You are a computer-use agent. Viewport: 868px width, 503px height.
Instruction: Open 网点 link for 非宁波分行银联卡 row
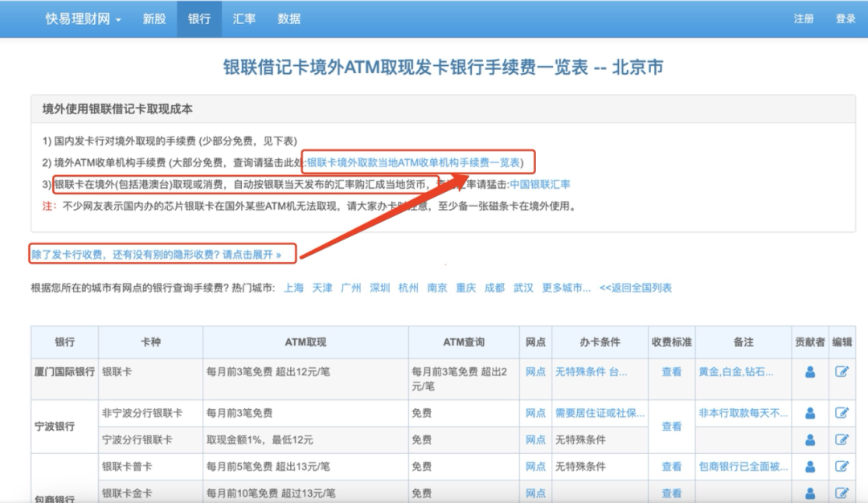point(535,413)
